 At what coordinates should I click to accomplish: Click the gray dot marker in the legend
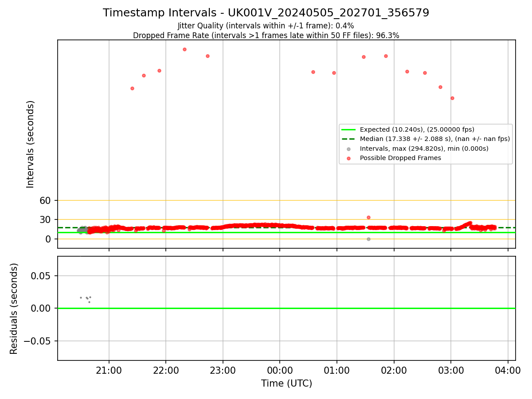(x=349, y=149)
